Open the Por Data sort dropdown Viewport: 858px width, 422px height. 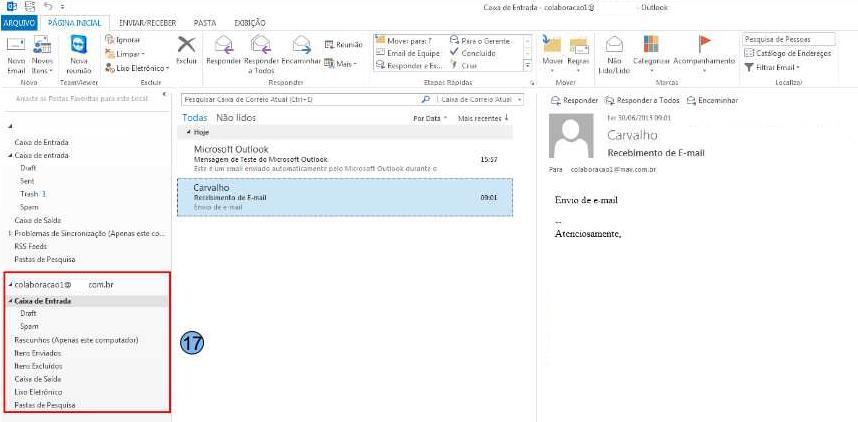tap(430, 117)
